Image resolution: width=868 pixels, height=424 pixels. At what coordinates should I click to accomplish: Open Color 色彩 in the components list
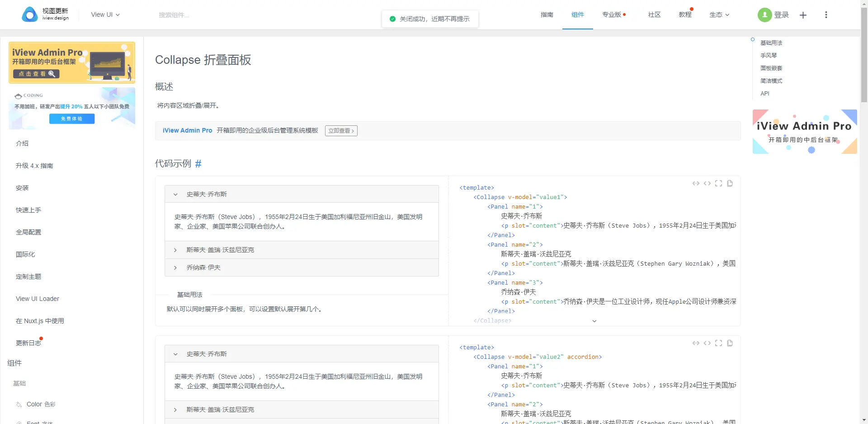(x=41, y=404)
